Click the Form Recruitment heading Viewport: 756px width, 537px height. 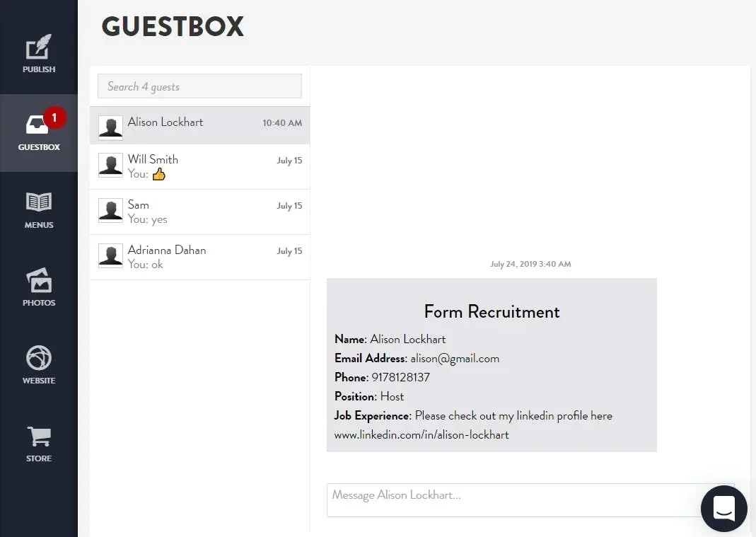[492, 312]
